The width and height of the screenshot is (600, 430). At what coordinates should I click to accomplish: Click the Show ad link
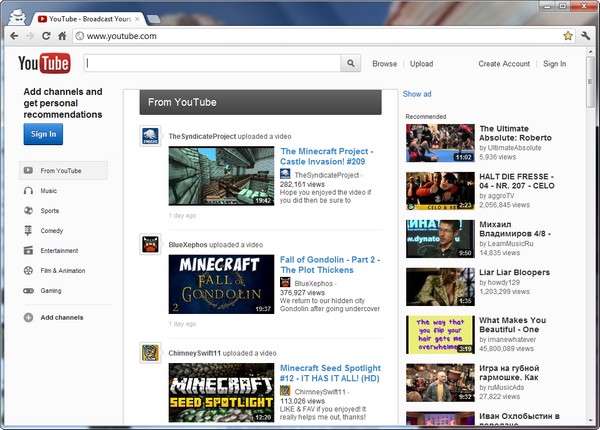(417, 94)
